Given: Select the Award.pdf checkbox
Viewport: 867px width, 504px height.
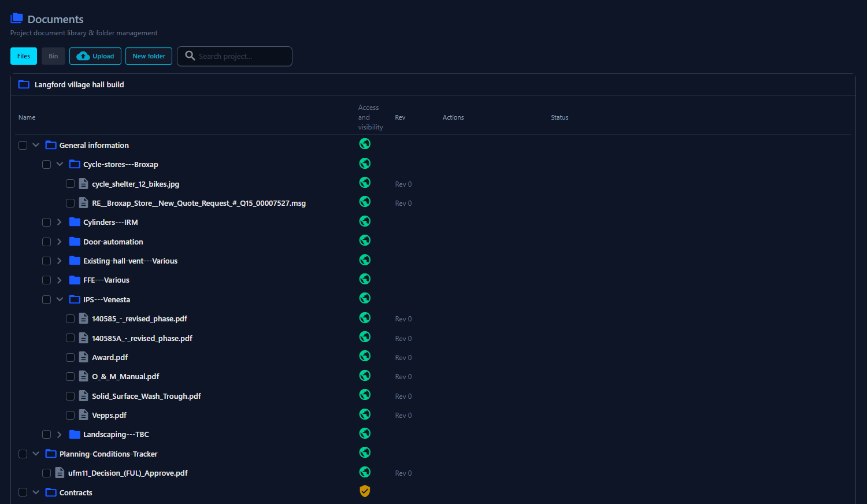Looking at the screenshot, I should (x=71, y=357).
